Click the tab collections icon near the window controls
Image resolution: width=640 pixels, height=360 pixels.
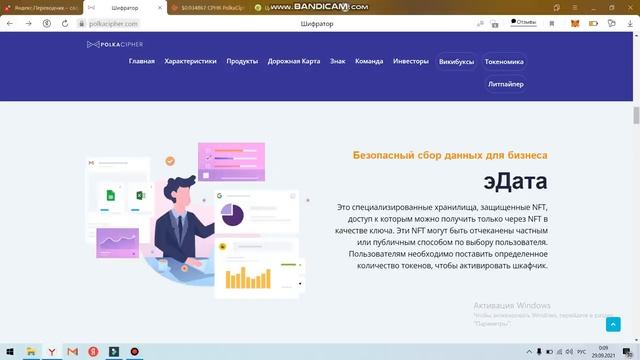pyautogui.click(x=557, y=8)
